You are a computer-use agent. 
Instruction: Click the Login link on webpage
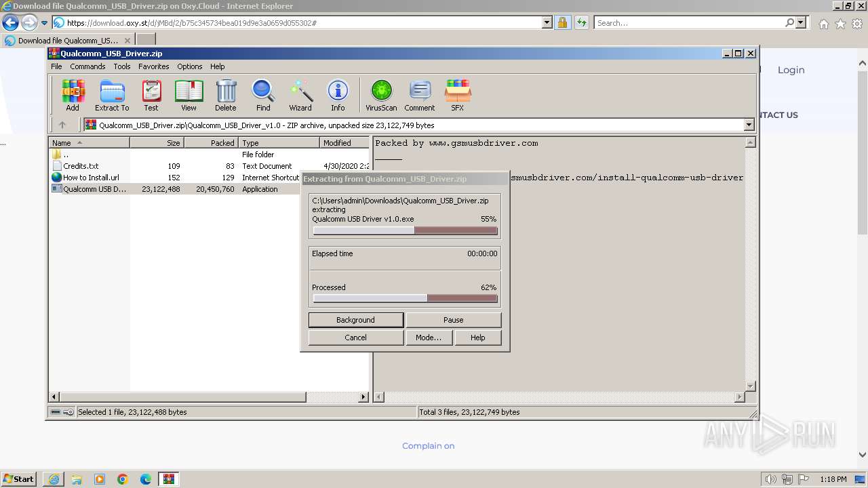pyautogui.click(x=791, y=70)
